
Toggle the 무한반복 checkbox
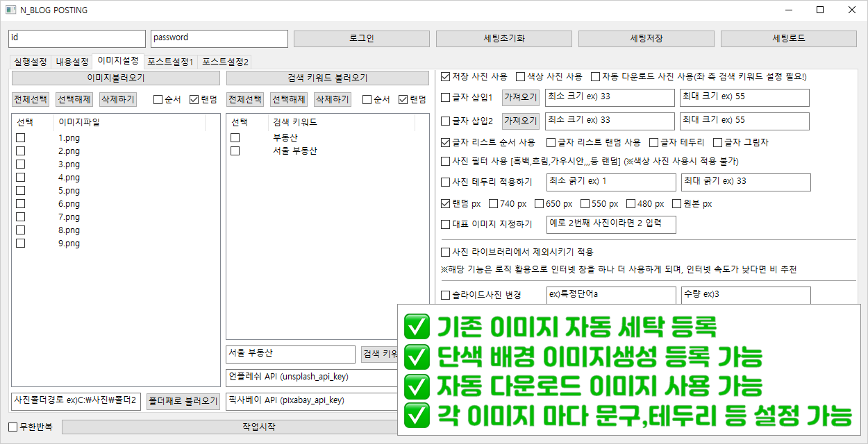click(x=12, y=427)
